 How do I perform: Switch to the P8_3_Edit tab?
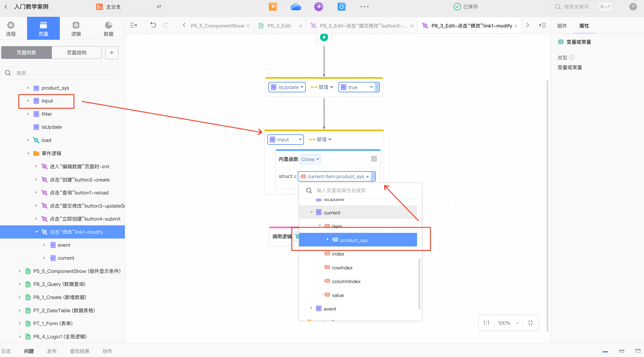(279, 26)
